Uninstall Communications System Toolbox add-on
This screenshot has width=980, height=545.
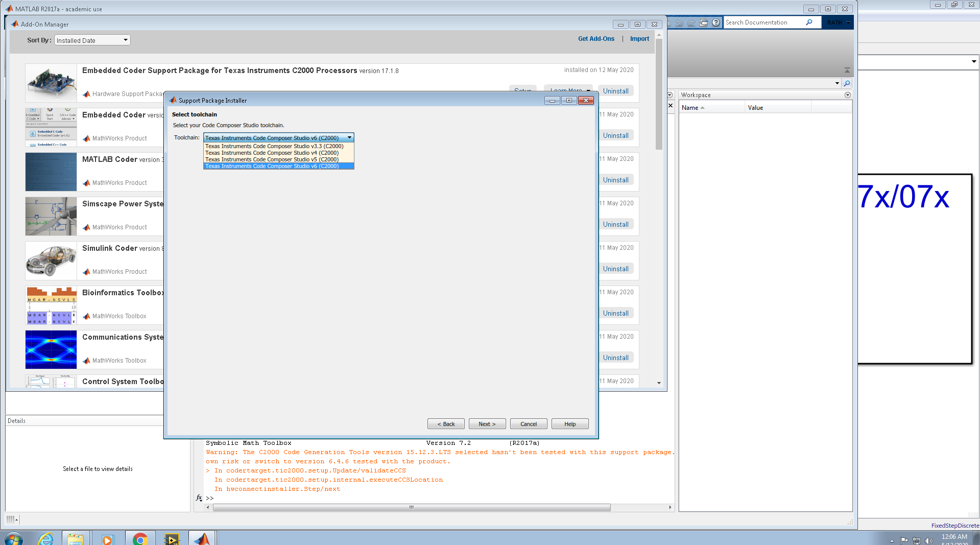[x=615, y=358]
